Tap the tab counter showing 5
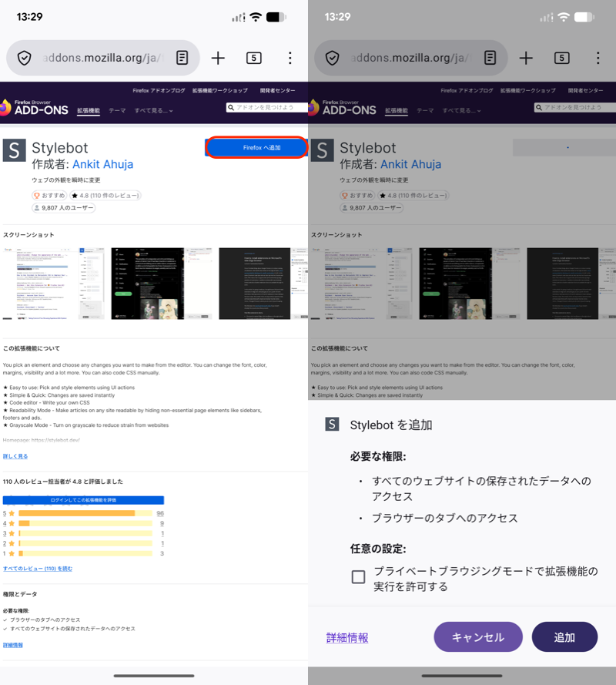Screen dimensions: 616x685 coord(253,58)
